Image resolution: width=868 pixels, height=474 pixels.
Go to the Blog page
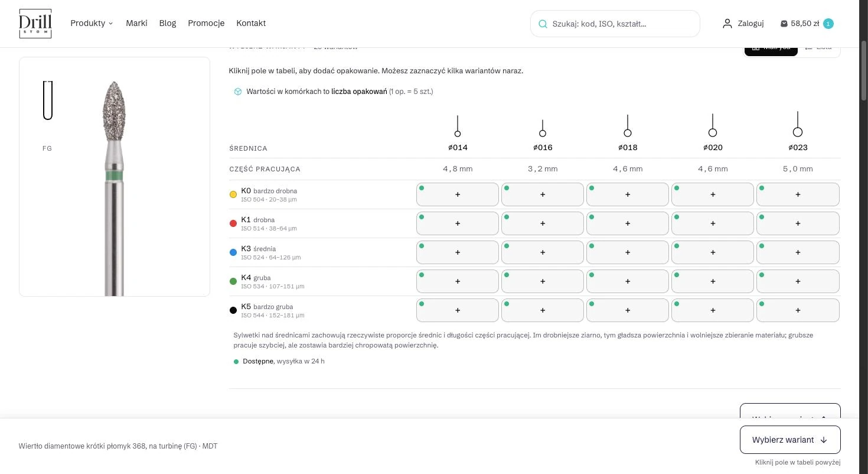[x=168, y=24]
